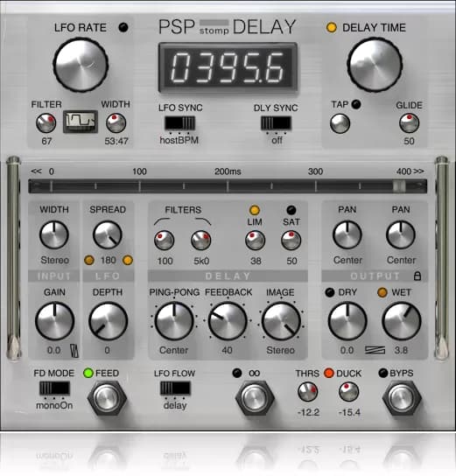Click the delay time ruler thumb
Viewport: 456px width, 476px height.
399,186
